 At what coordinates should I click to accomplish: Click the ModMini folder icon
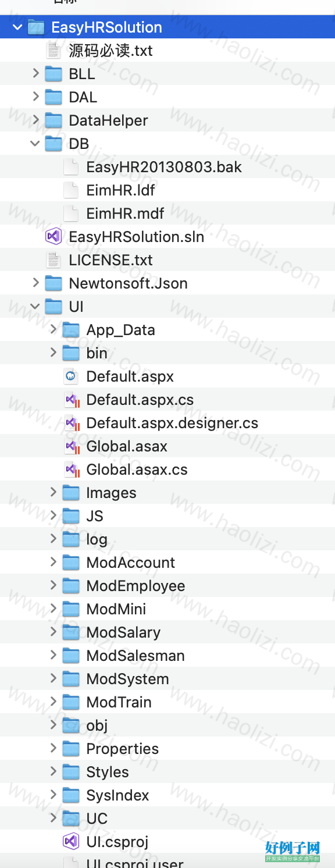71,609
